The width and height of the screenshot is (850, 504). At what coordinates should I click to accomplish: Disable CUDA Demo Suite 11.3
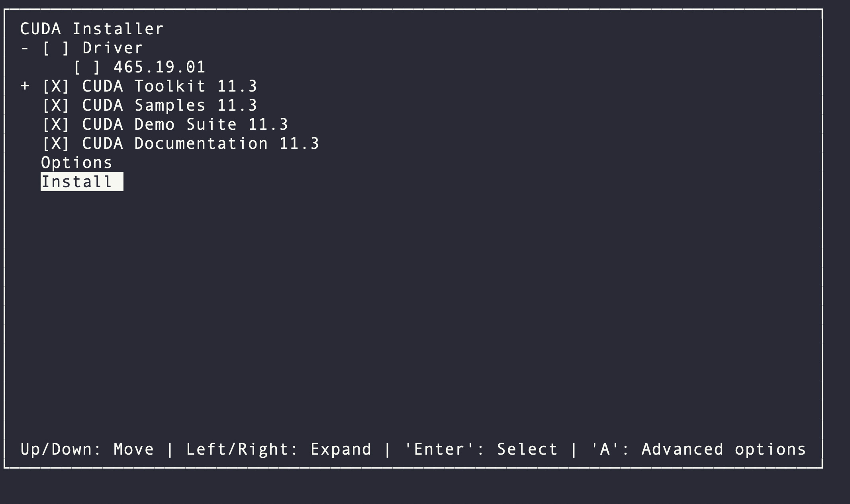(56, 124)
